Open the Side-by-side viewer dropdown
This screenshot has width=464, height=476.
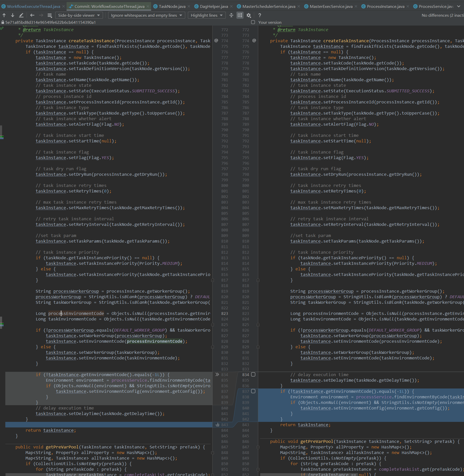pos(79,15)
